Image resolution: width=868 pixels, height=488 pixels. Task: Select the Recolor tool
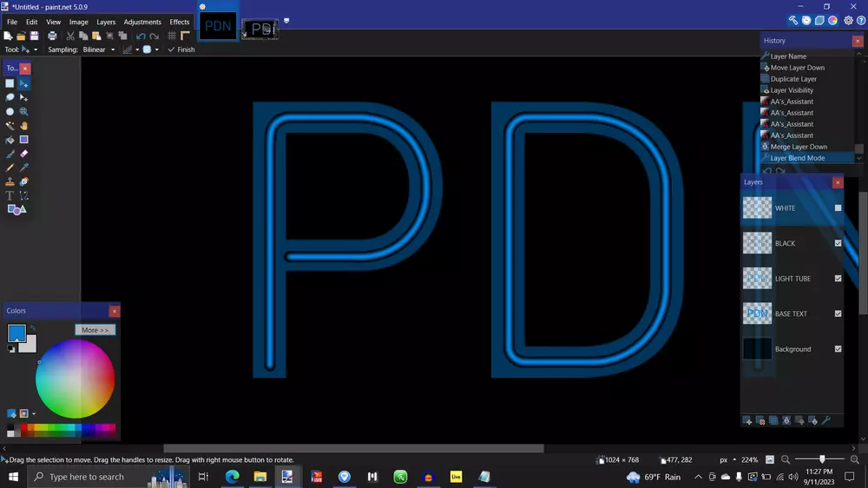(23, 181)
